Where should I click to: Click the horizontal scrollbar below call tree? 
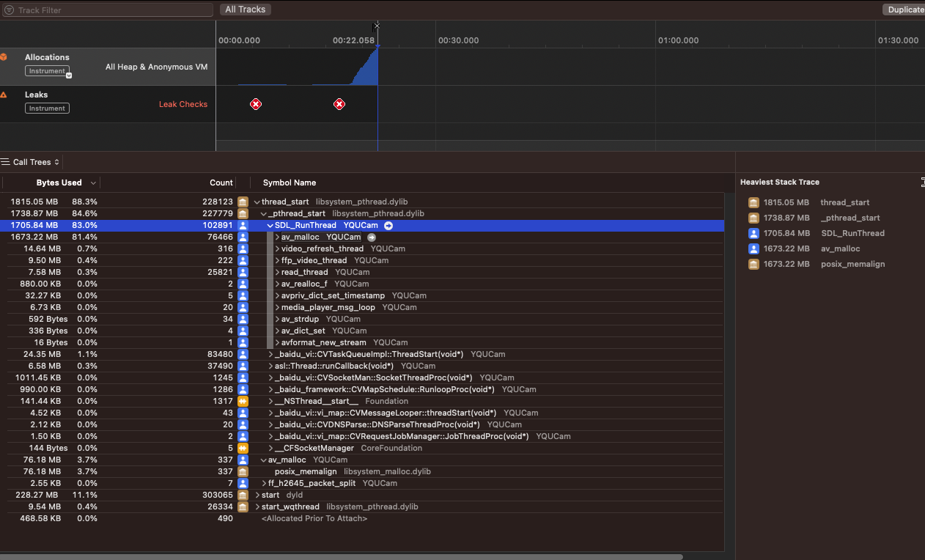pos(342,557)
